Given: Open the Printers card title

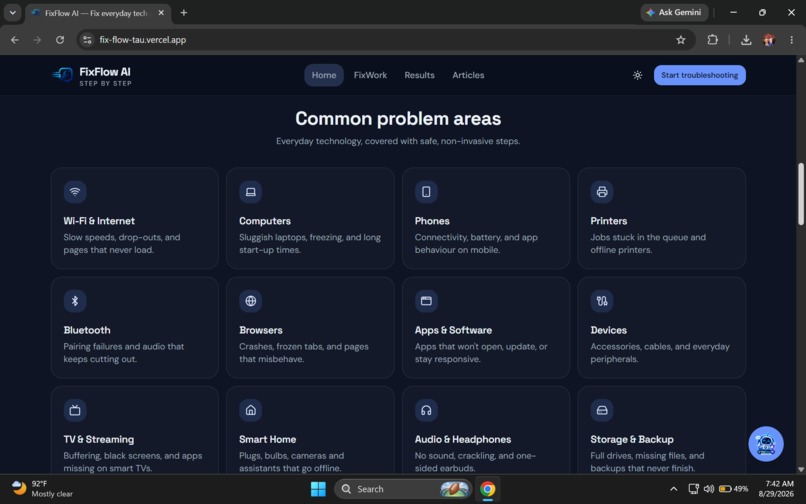Looking at the screenshot, I should (609, 221).
